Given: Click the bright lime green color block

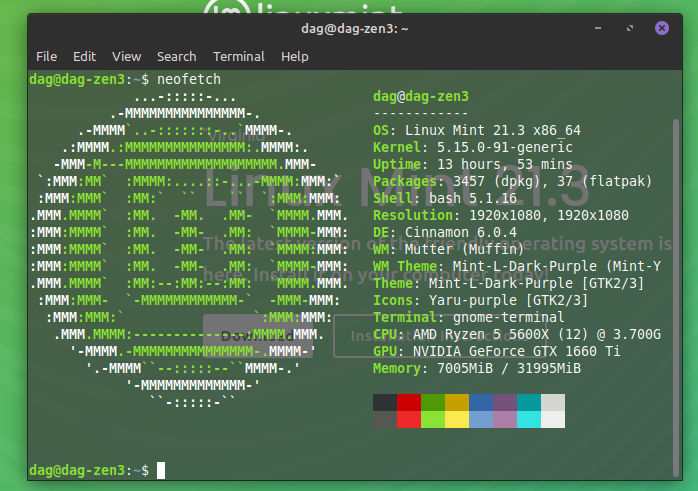Looking at the screenshot, I should tap(432, 420).
